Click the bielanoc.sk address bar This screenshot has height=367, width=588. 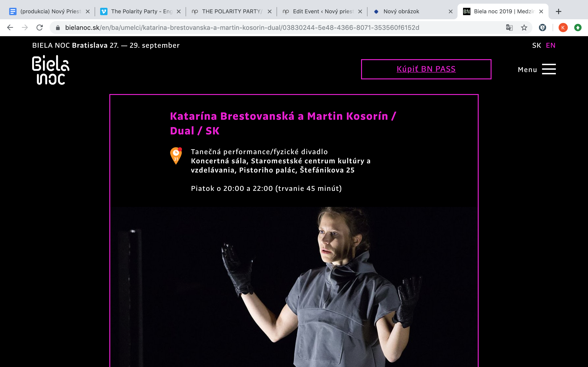(280, 28)
